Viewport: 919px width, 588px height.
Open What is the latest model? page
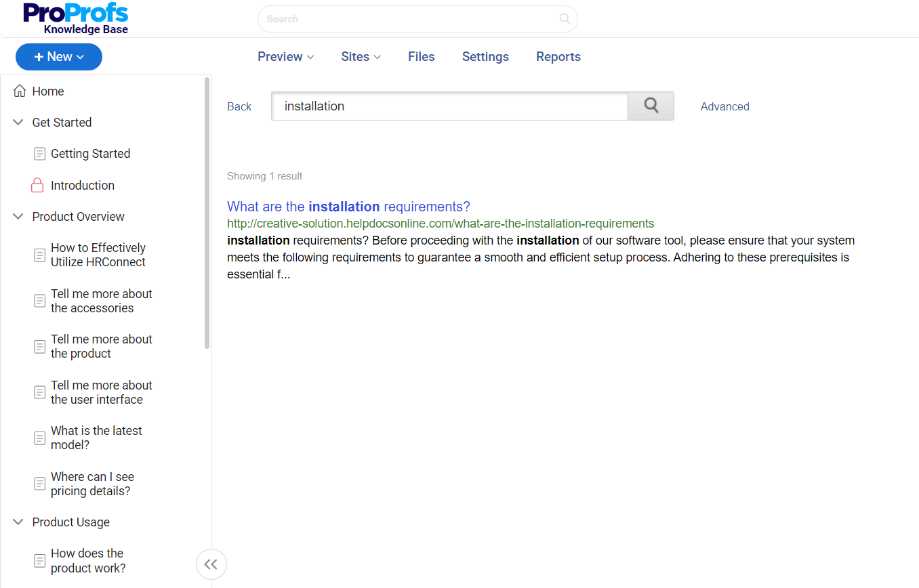coord(96,438)
